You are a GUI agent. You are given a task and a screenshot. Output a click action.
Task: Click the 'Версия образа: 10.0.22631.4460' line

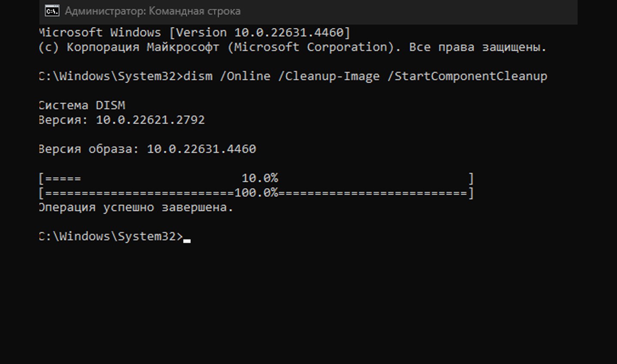147,149
